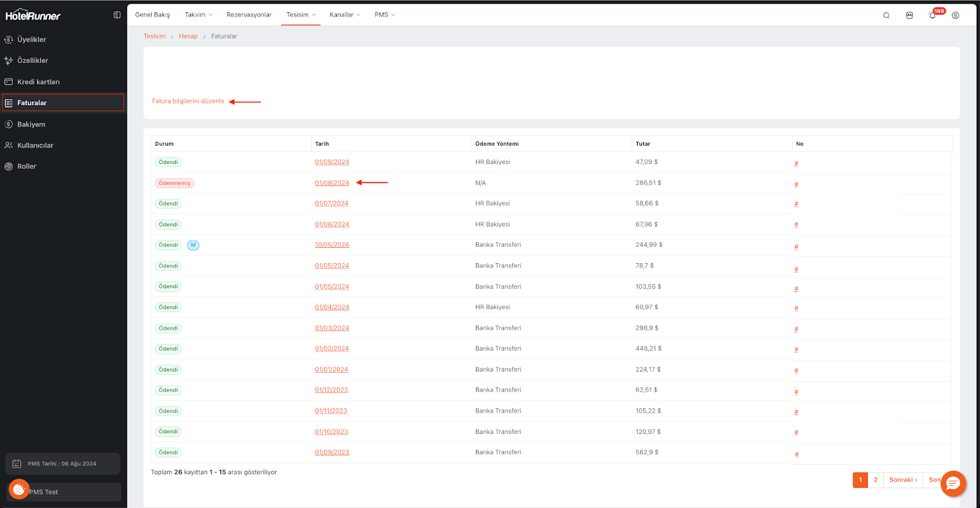Image resolution: width=980 pixels, height=508 pixels.
Task: Click Sonraki next page button
Action: [903, 480]
